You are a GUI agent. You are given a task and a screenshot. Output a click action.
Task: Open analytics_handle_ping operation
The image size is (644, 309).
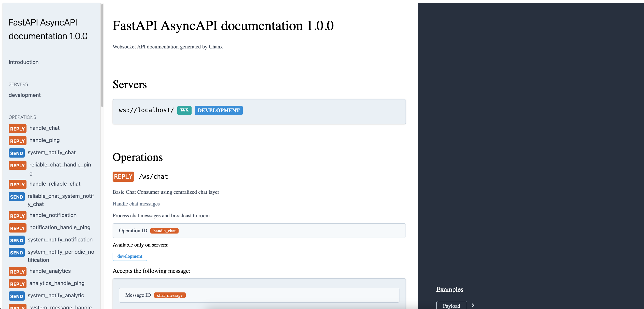tap(57, 283)
